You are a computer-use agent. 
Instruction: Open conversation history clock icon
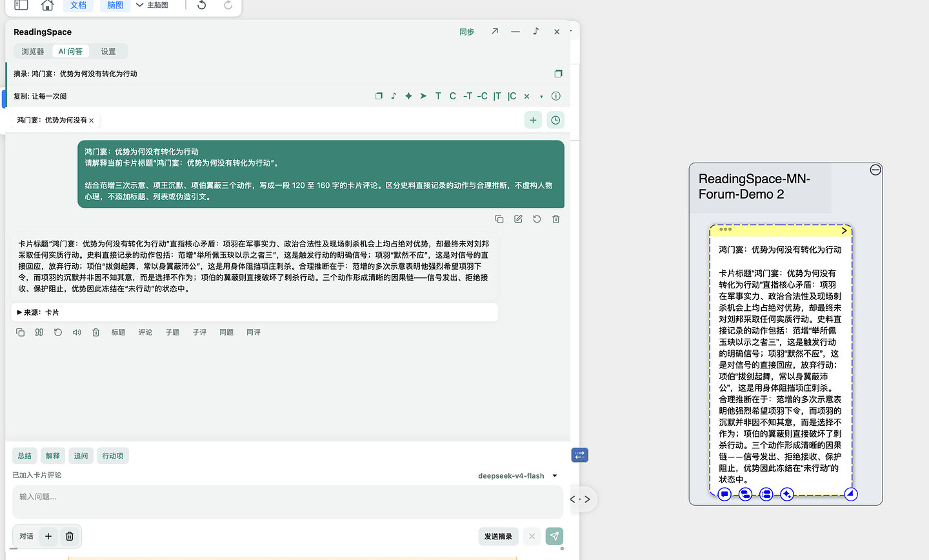coord(555,120)
